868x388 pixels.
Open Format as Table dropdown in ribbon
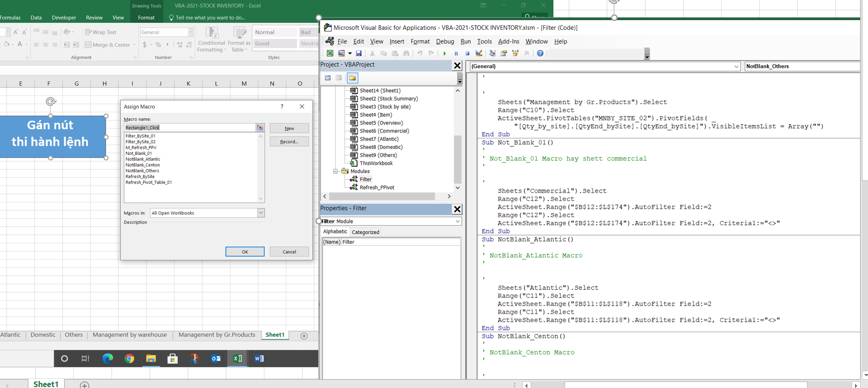239,39
